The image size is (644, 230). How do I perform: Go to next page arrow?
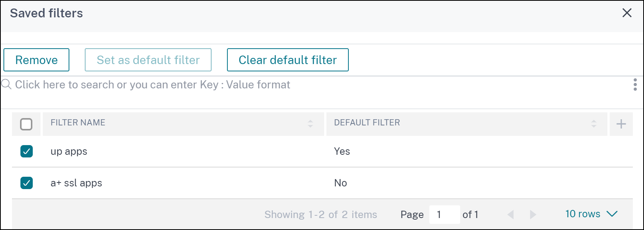pos(533,215)
